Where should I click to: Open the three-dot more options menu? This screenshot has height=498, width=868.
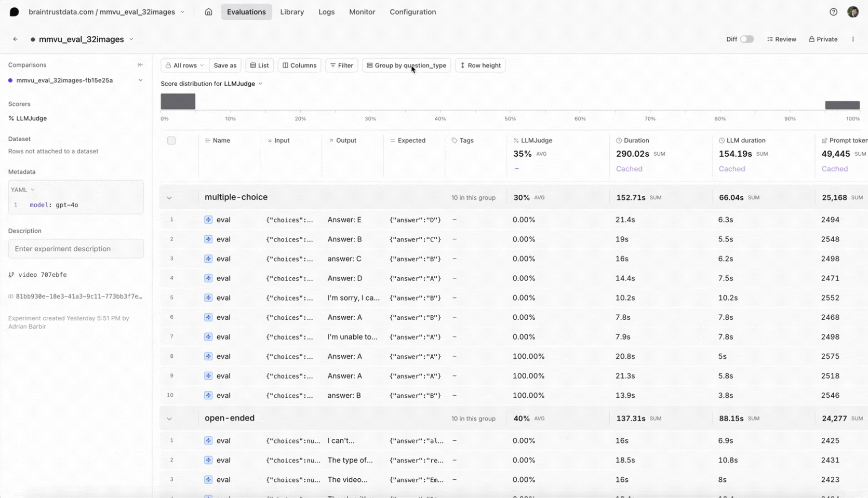853,39
